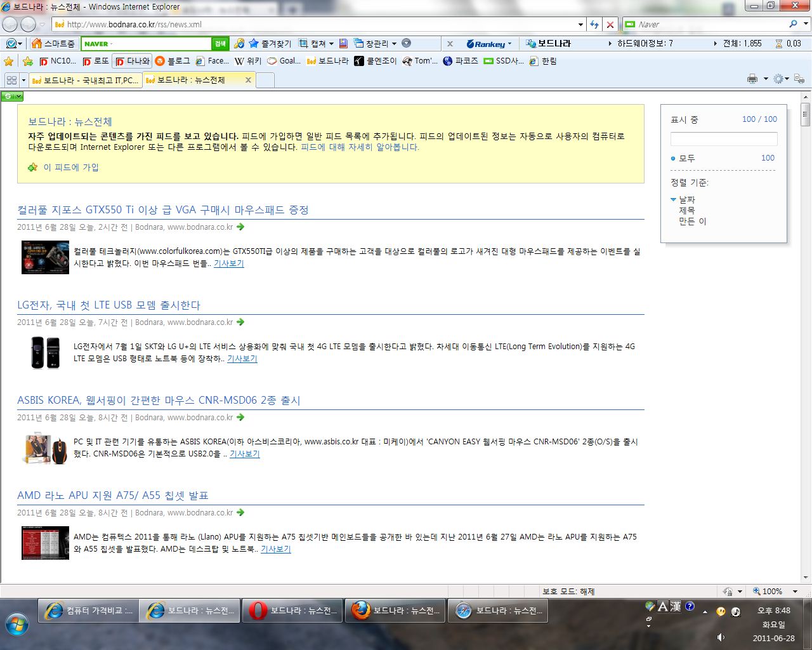This screenshot has height=650, width=812.
Task: Click the 보드나라 site entry in Rankey toolbar
Action: [x=549, y=44]
